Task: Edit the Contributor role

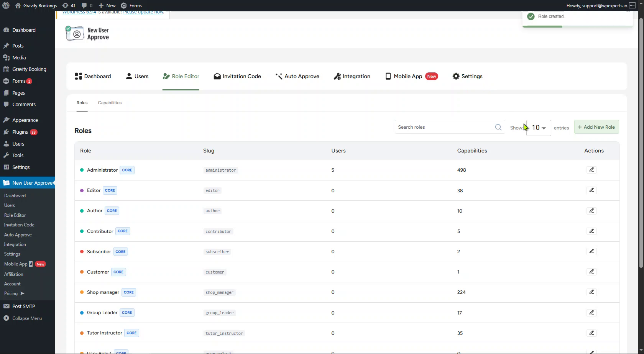Action: (591, 231)
